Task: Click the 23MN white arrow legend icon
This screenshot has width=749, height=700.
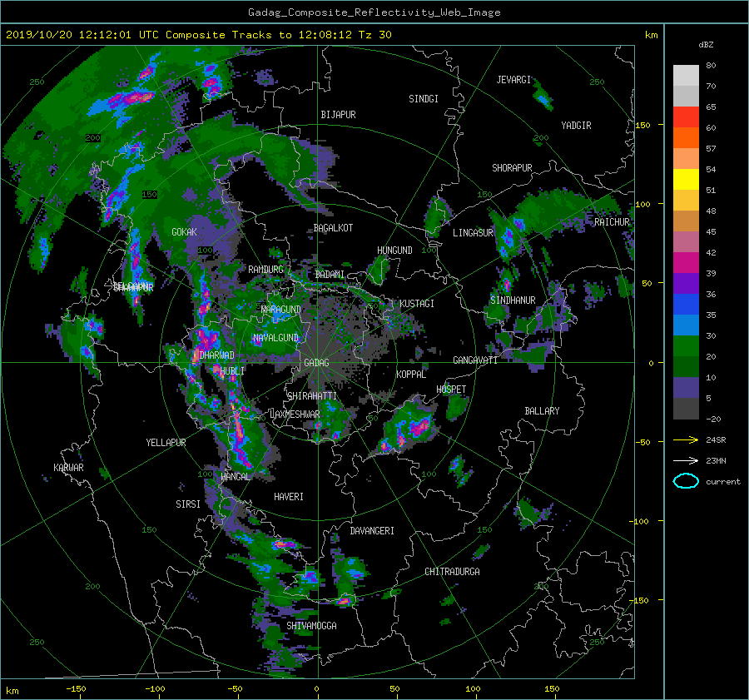Action: pyautogui.click(x=686, y=460)
